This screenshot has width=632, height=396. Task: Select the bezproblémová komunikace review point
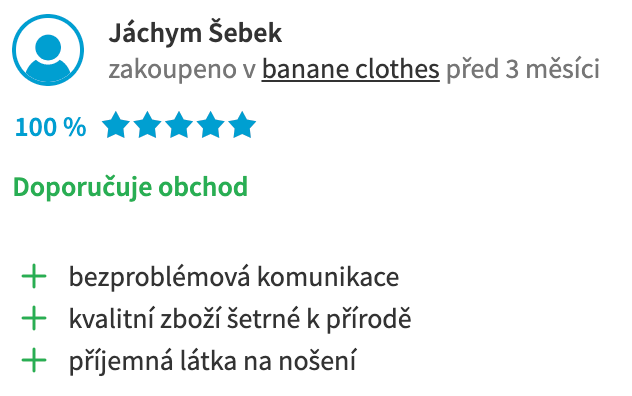point(234,277)
